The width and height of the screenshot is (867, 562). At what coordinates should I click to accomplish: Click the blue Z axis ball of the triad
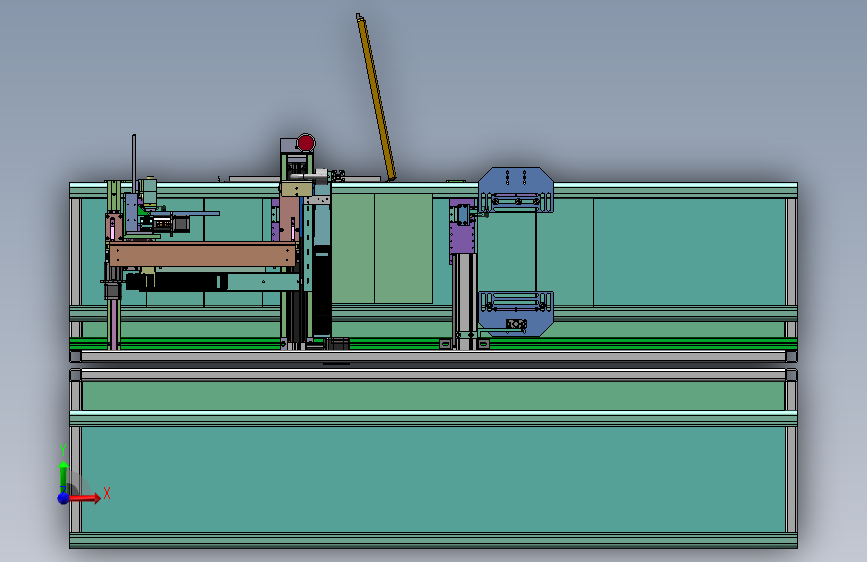[63, 498]
